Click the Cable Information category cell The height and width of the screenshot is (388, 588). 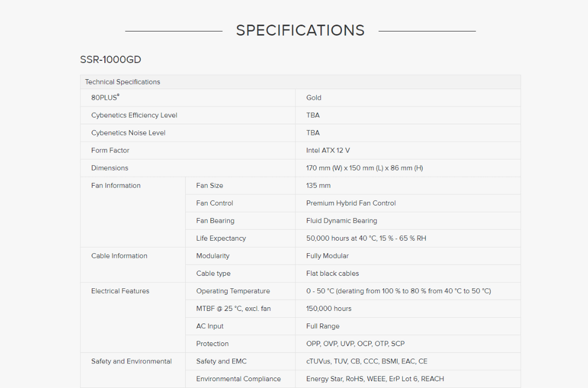[x=119, y=256]
